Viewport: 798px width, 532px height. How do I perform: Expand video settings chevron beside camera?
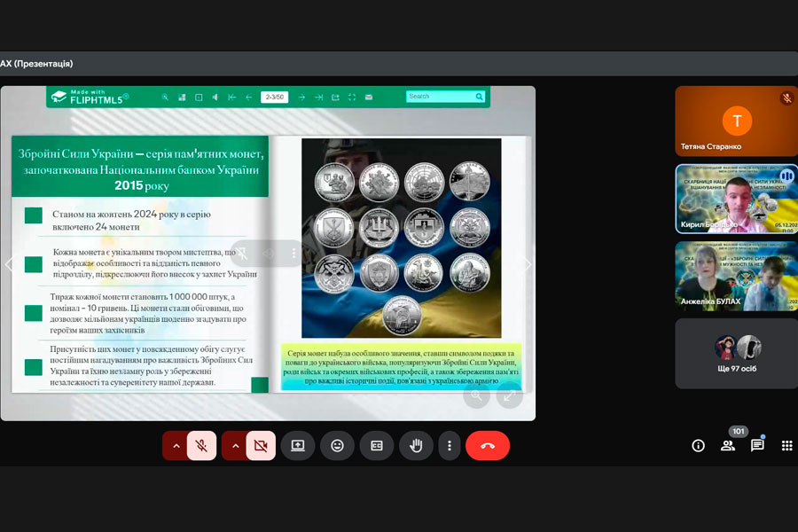click(235, 446)
